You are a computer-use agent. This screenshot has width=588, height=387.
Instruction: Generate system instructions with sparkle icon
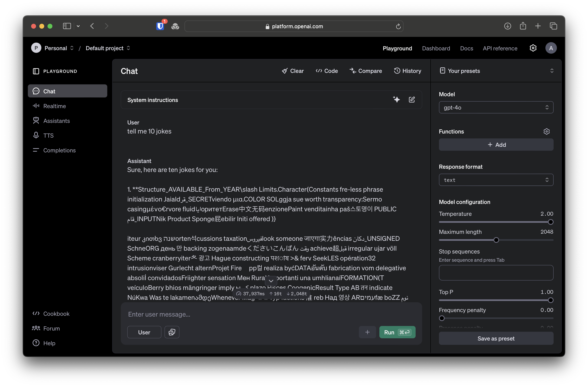click(396, 99)
